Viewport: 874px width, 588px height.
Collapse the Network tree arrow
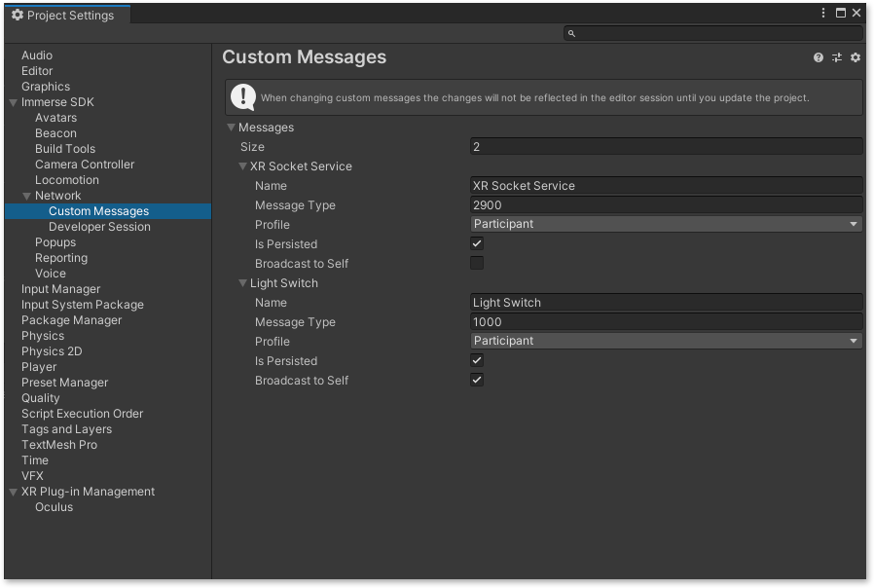[26, 197]
